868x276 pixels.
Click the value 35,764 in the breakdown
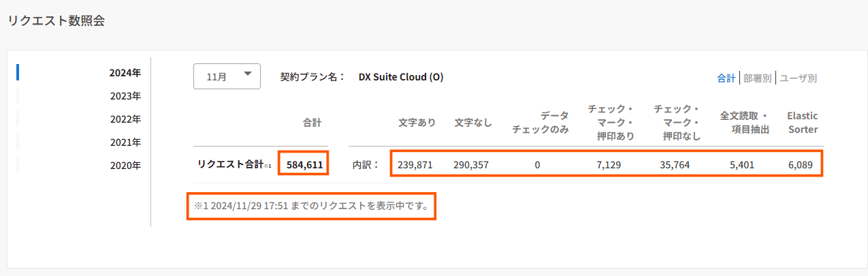(674, 164)
